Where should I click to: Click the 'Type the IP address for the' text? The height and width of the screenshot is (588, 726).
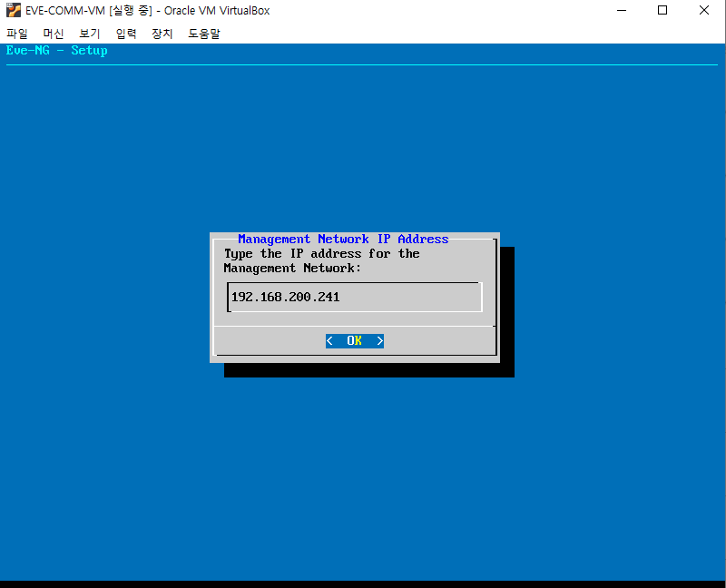coord(322,254)
